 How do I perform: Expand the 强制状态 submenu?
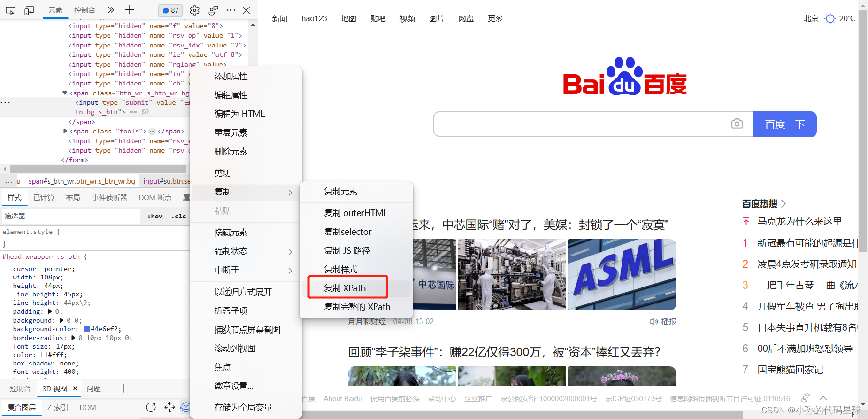point(290,252)
